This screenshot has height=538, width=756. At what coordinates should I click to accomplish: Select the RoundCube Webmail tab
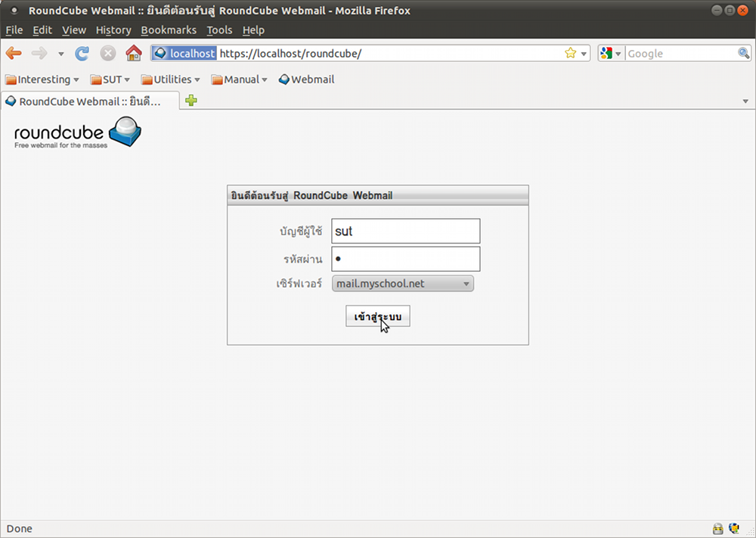[90, 101]
